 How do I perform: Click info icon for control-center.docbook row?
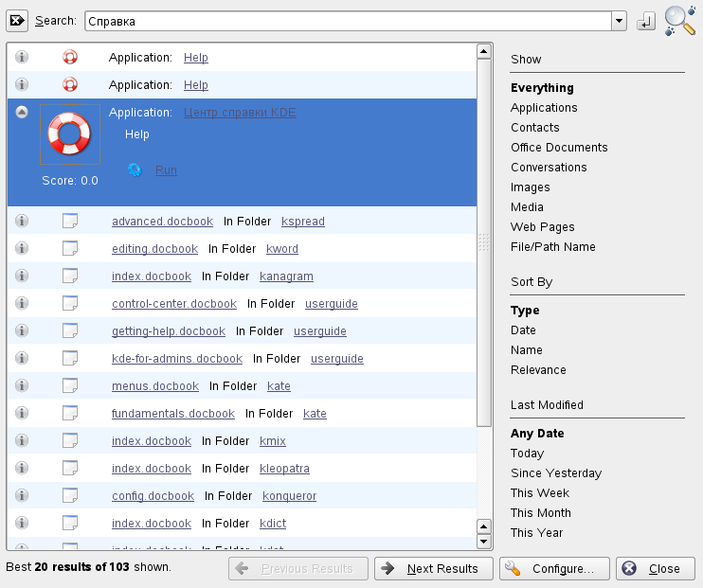[22, 304]
